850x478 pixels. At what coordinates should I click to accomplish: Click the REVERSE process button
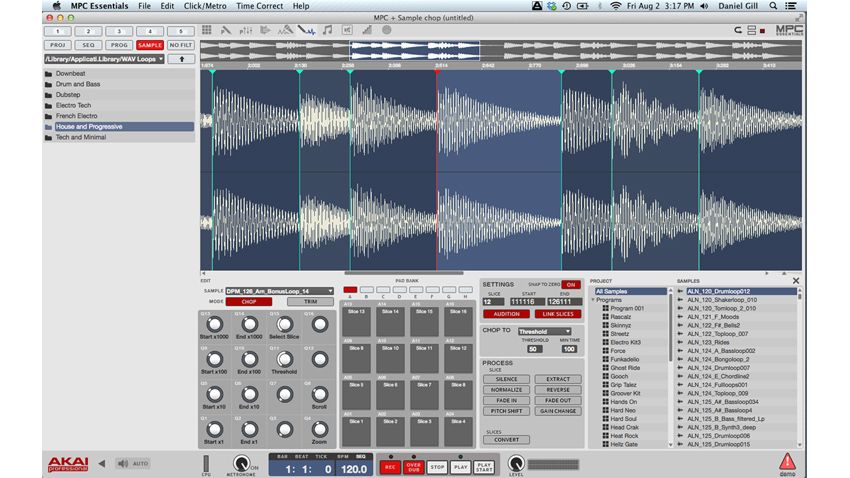(558, 390)
